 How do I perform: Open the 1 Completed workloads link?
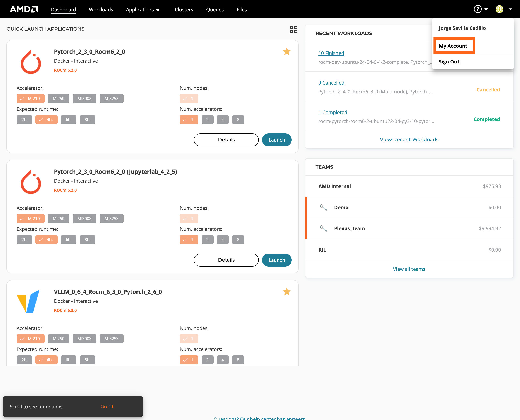click(333, 112)
